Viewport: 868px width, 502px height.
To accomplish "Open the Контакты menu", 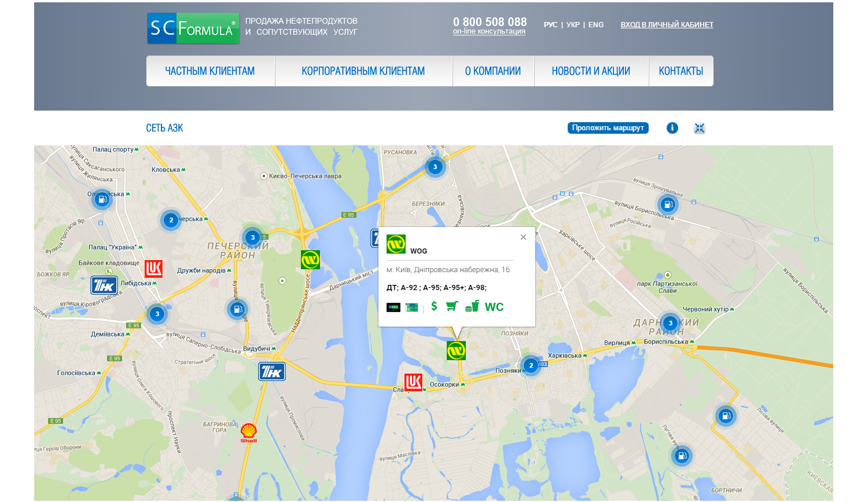I will pyautogui.click(x=681, y=71).
